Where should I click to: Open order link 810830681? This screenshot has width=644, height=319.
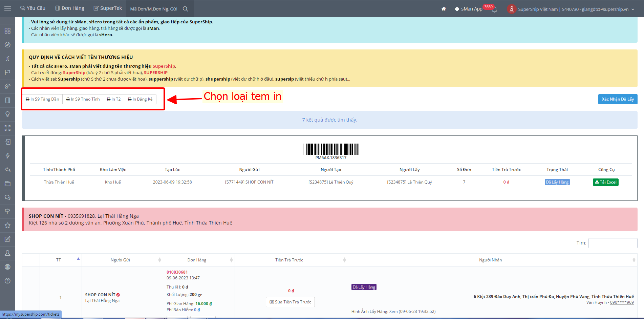(x=177, y=272)
